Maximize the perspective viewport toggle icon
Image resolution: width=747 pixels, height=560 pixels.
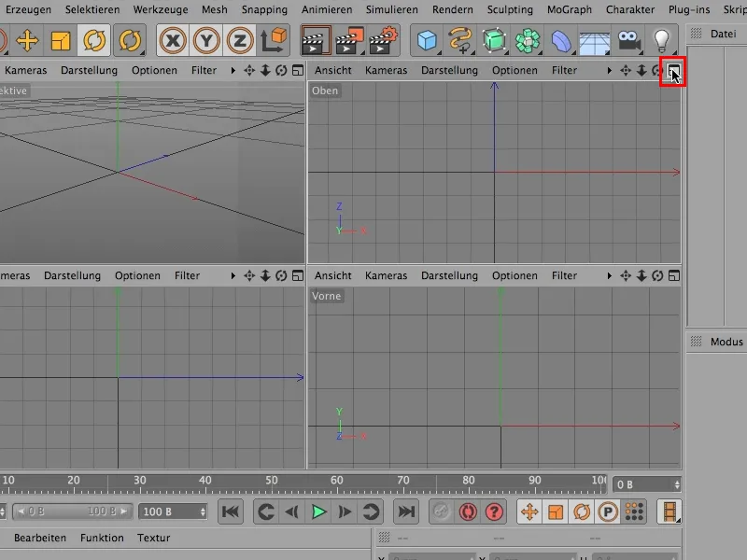[298, 71]
